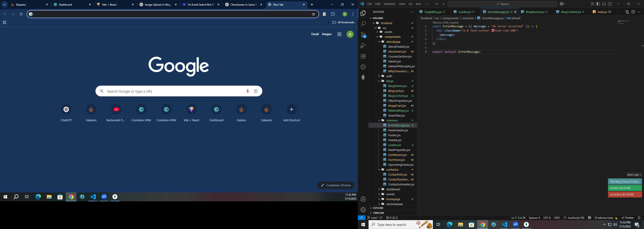This screenshot has height=229, width=644.
Task: Click the Customize Layout icon in VS Code
Action: pos(592,4)
